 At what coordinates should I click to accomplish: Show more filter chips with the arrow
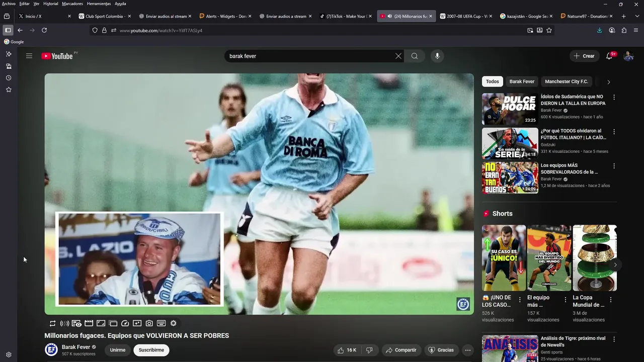click(609, 82)
